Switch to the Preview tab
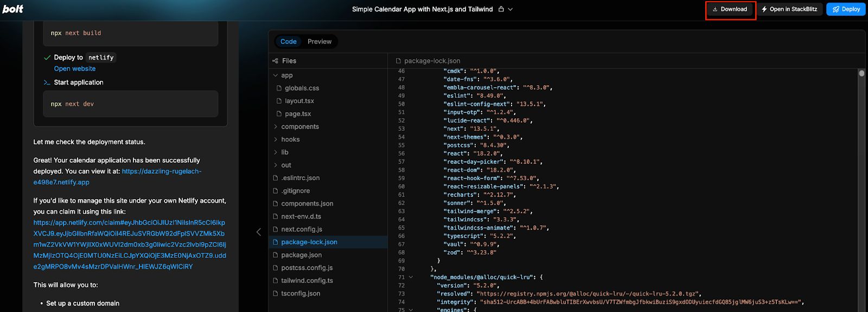 tap(320, 42)
